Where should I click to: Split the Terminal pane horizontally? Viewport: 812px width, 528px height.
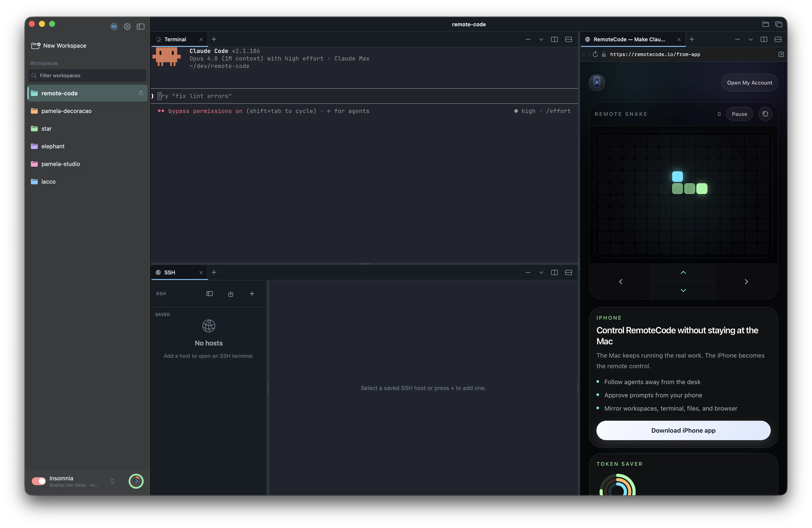tap(568, 39)
